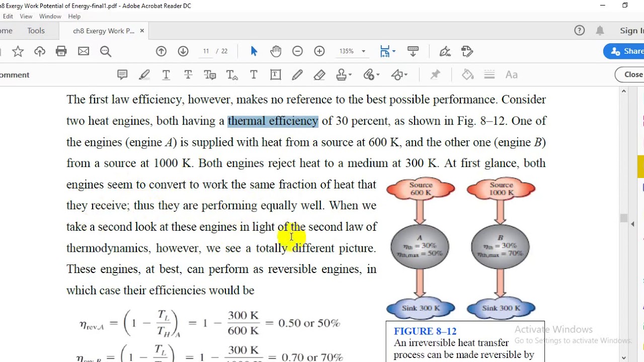Activate the selection arrow tool
Screen dimensions: 644x362
pyautogui.click(x=254, y=51)
